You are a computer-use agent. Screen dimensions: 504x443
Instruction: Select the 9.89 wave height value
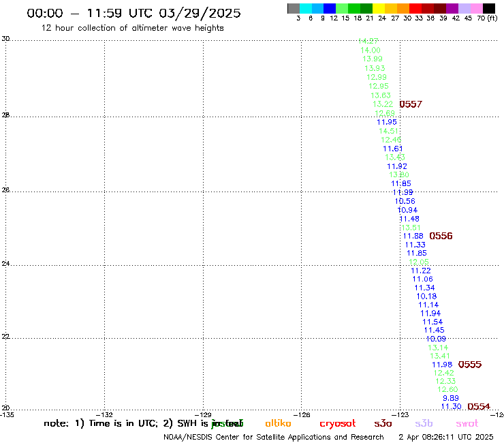point(451,398)
